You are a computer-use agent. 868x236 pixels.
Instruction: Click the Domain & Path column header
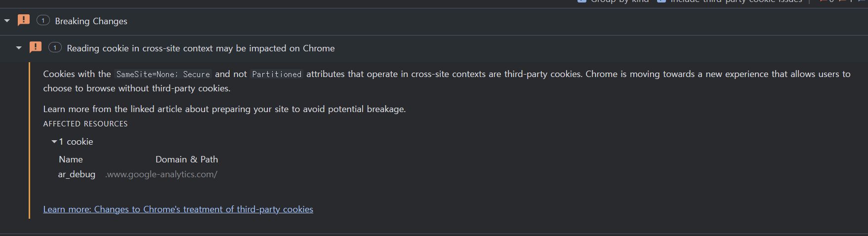pyautogui.click(x=187, y=159)
